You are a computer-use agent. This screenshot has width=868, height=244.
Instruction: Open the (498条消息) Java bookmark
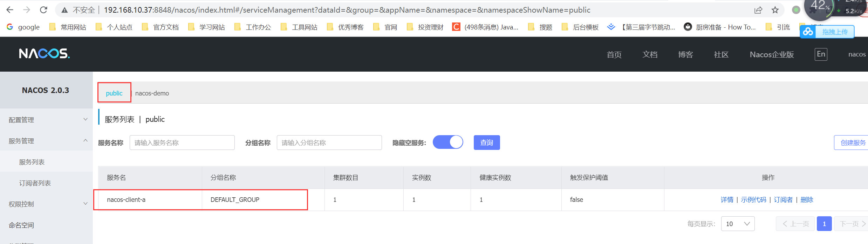486,27
